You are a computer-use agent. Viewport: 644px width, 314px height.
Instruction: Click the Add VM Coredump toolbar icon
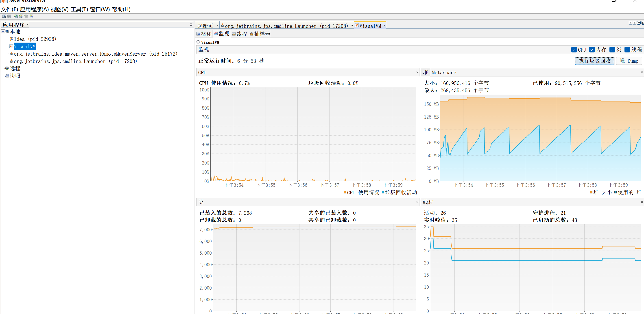point(26,16)
